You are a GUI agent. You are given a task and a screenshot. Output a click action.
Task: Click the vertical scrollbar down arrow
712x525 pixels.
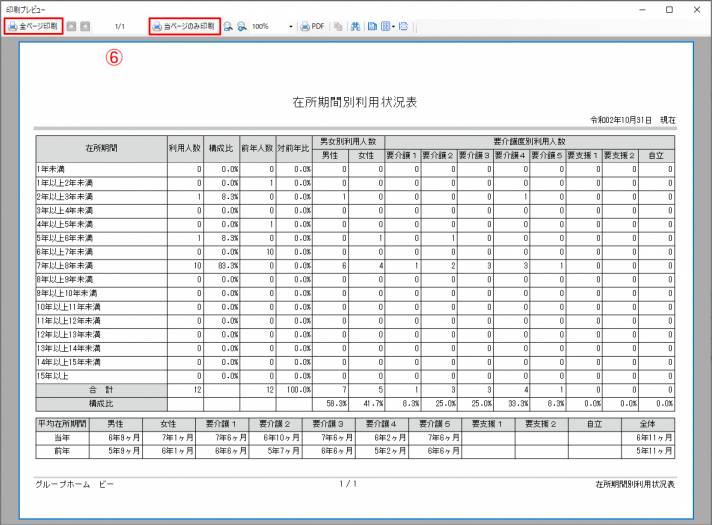click(703, 517)
